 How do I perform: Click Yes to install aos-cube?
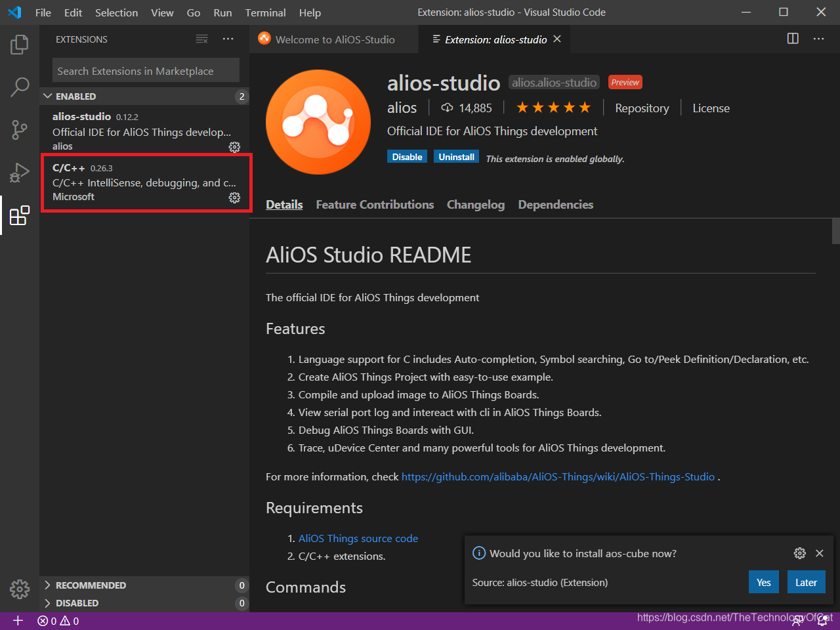pos(764,582)
